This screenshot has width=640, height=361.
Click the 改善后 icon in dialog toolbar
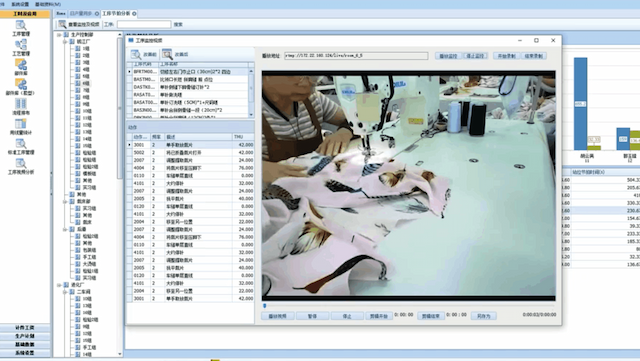coord(167,54)
